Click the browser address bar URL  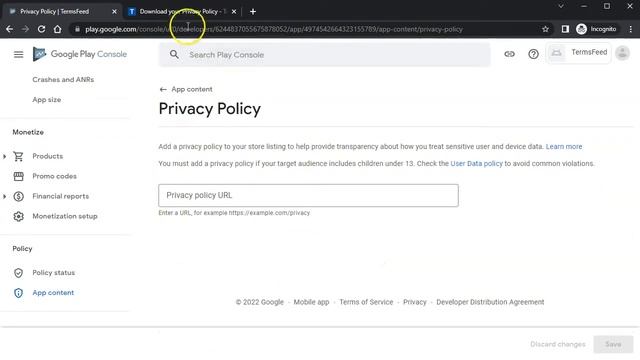coord(273,29)
